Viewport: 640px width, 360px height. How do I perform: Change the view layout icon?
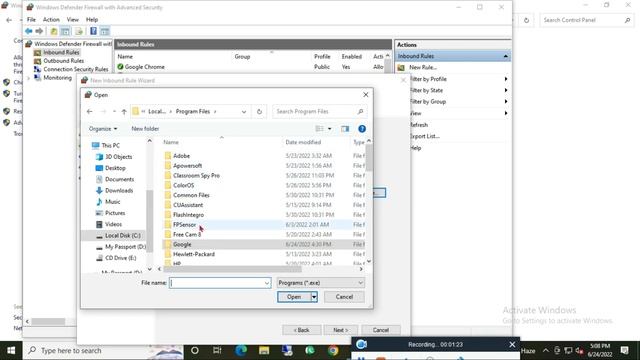(320, 129)
